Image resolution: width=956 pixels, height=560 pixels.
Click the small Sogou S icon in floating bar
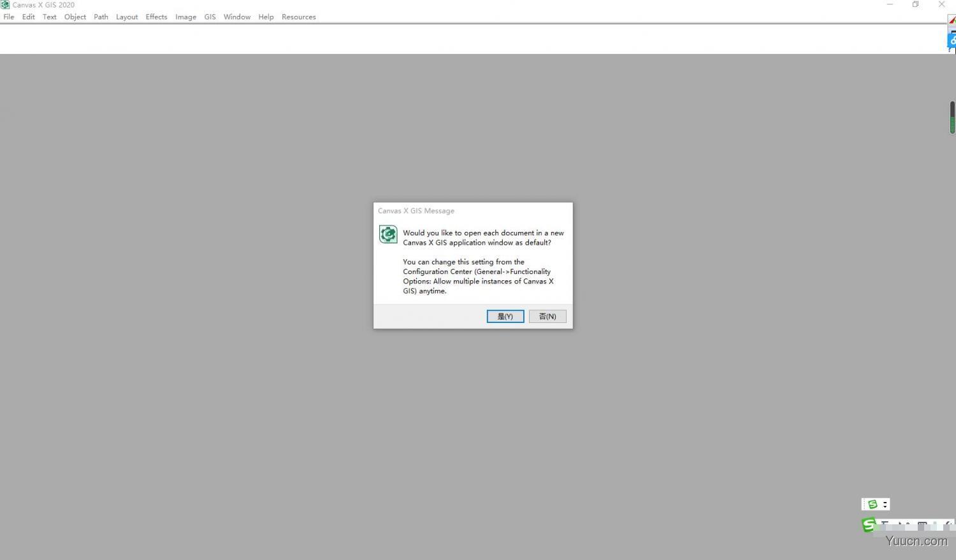[x=873, y=504]
